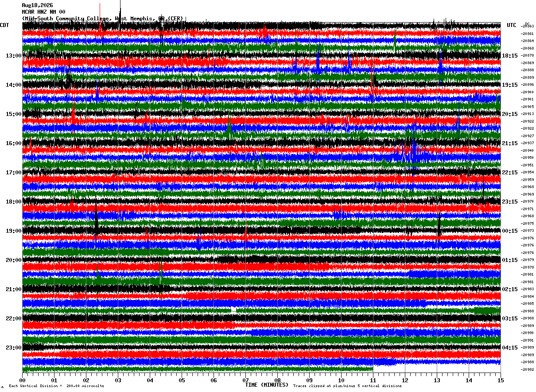Select the 19:00 CDT hour label
Viewport: 536px width, 392px height.
(x=14, y=231)
